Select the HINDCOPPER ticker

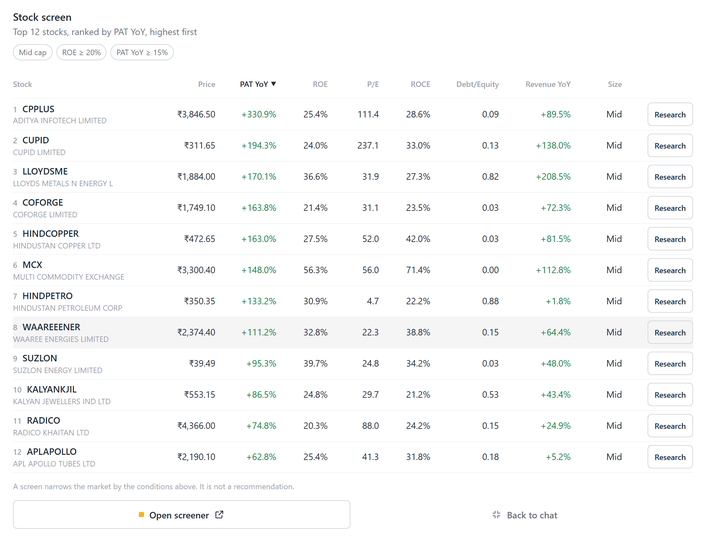coord(50,233)
